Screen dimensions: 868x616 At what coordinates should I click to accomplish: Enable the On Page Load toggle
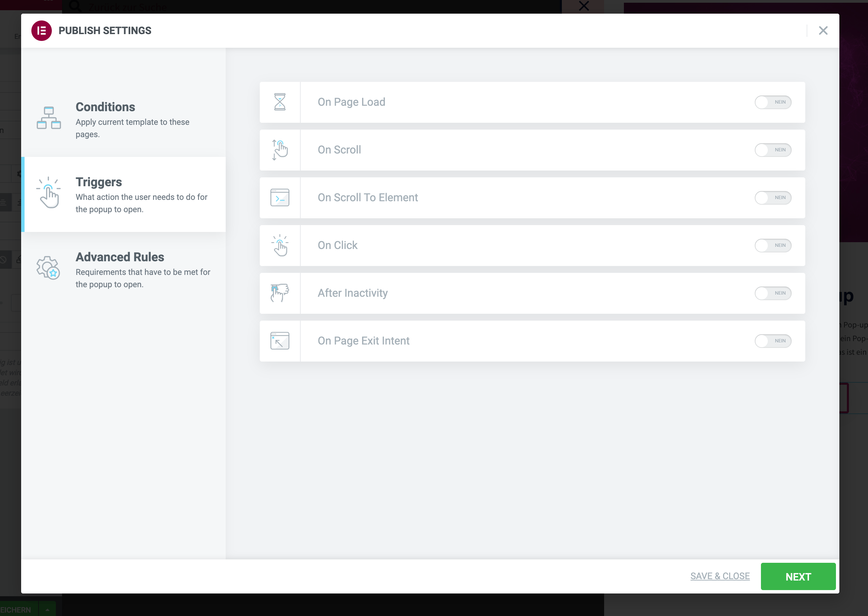[x=773, y=102]
